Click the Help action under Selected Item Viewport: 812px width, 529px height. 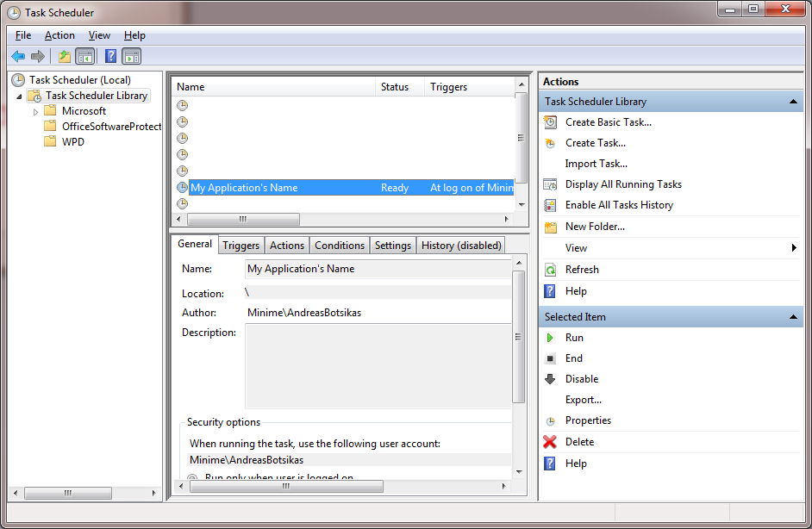(576, 464)
